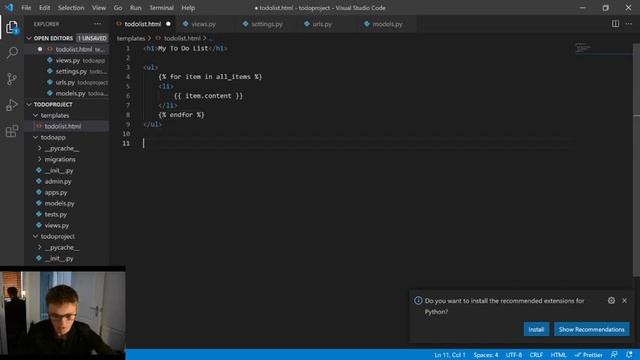Open the Extensions view
Viewport: 640px width, 360px height.
click(x=12, y=131)
